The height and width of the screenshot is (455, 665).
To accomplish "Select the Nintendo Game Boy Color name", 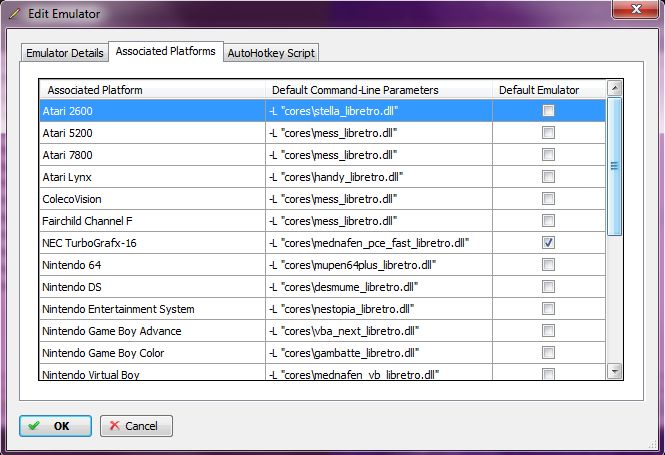I will click(103, 353).
